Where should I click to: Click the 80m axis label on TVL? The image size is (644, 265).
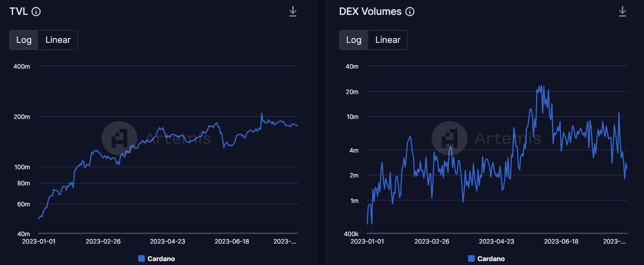(24, 183)
